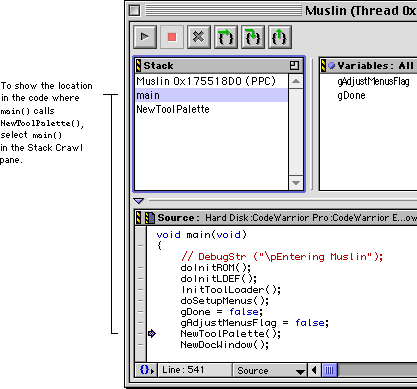Click the blue dot in Variables header
Viewport: 417px width, 389px height.
[331, 65]
